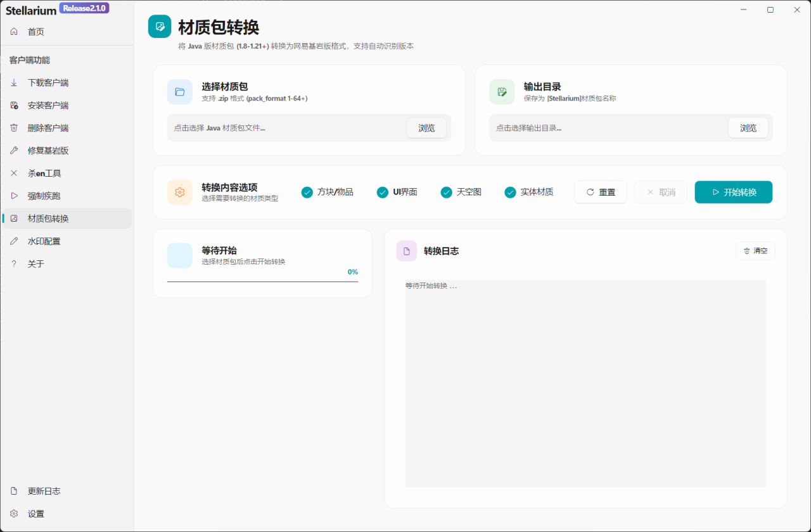The height and width of the screenshot is (532, 811).
Task: Click the conversion progress bar
Action: point(262,281)
